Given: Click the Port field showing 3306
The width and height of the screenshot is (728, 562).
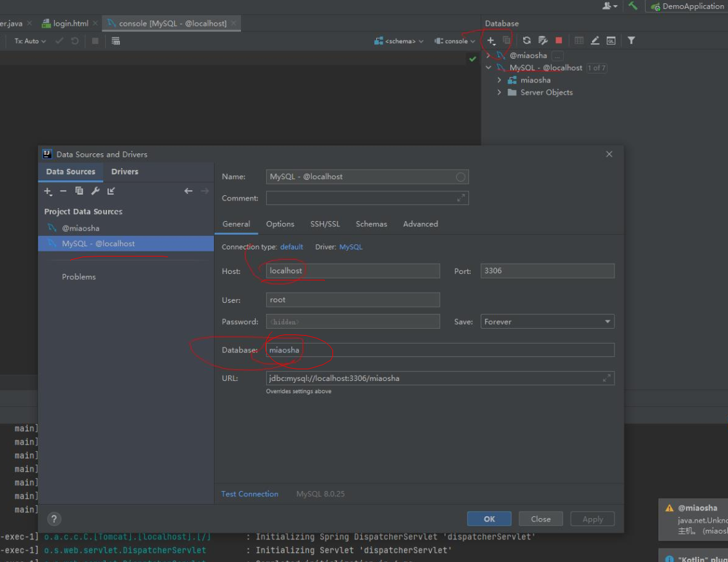Looking at the screenshot, I should coord(547,271).
